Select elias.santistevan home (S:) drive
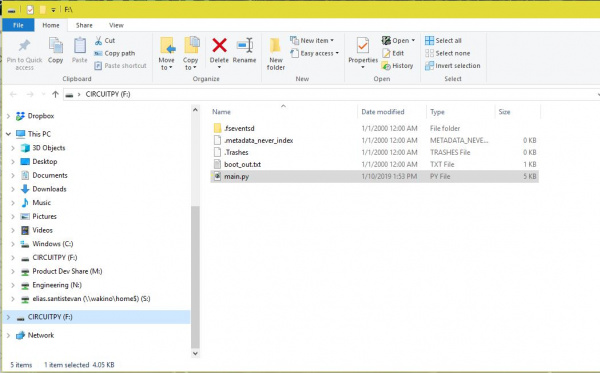Screen dimensions: 600x373 (85, 299)
